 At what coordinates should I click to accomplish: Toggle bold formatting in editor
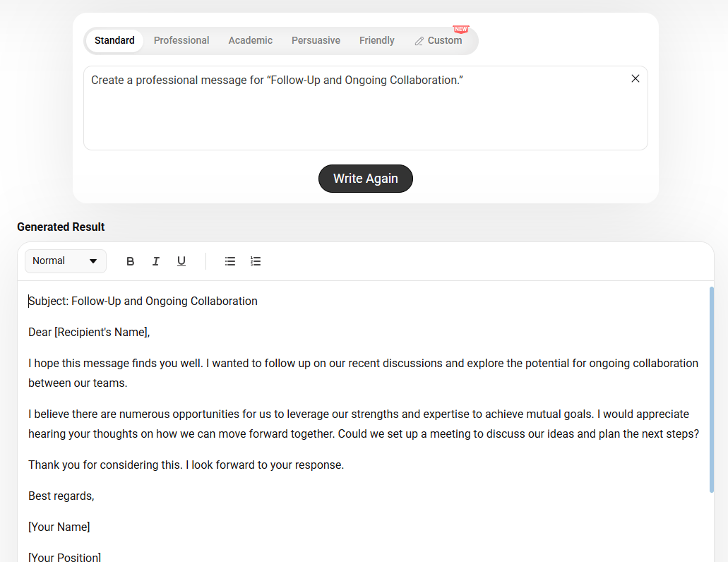(131, 261)
